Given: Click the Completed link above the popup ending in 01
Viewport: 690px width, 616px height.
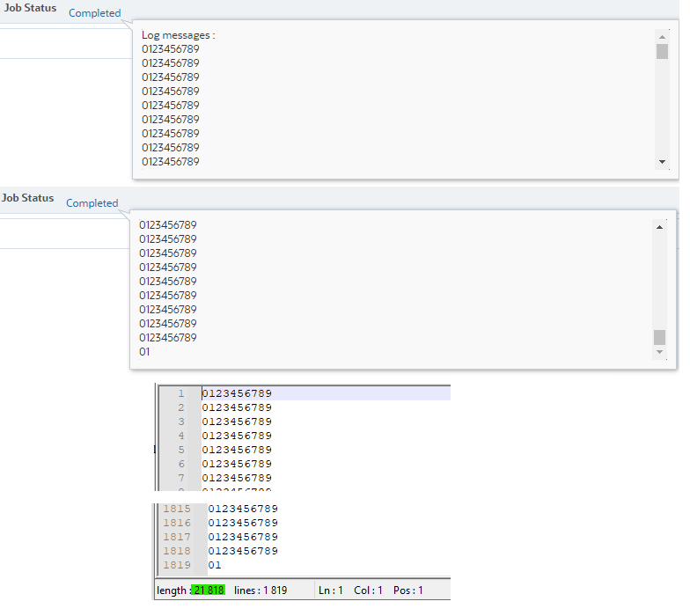Looking at the screenshot, I should [92, 203].
